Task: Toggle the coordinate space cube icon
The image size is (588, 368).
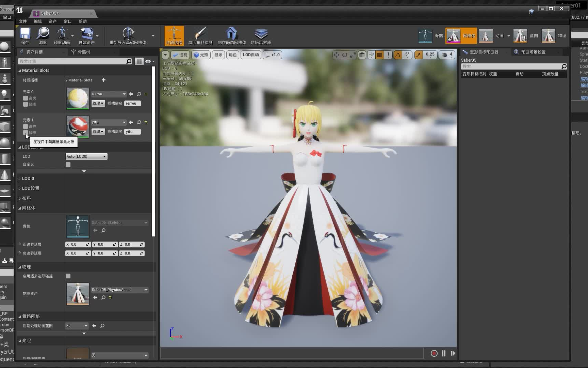Action: [x=362, y=55]
